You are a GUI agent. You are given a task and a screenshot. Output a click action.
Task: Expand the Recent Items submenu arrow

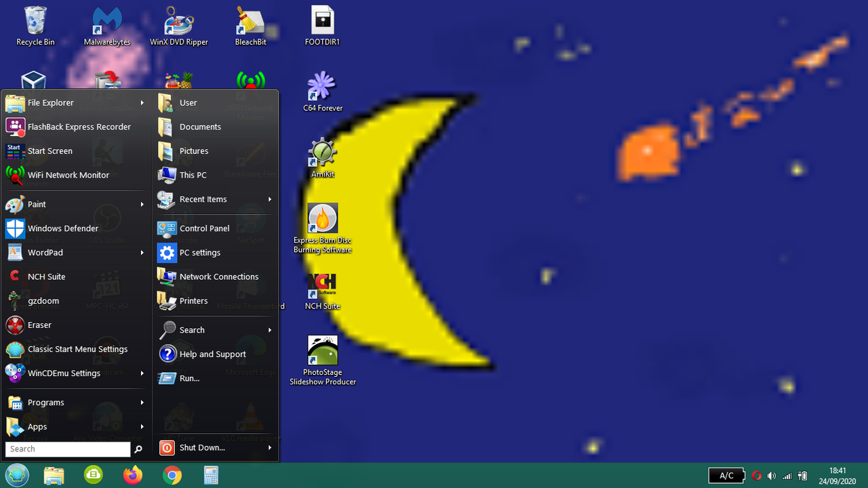click(x=270, y=199)
